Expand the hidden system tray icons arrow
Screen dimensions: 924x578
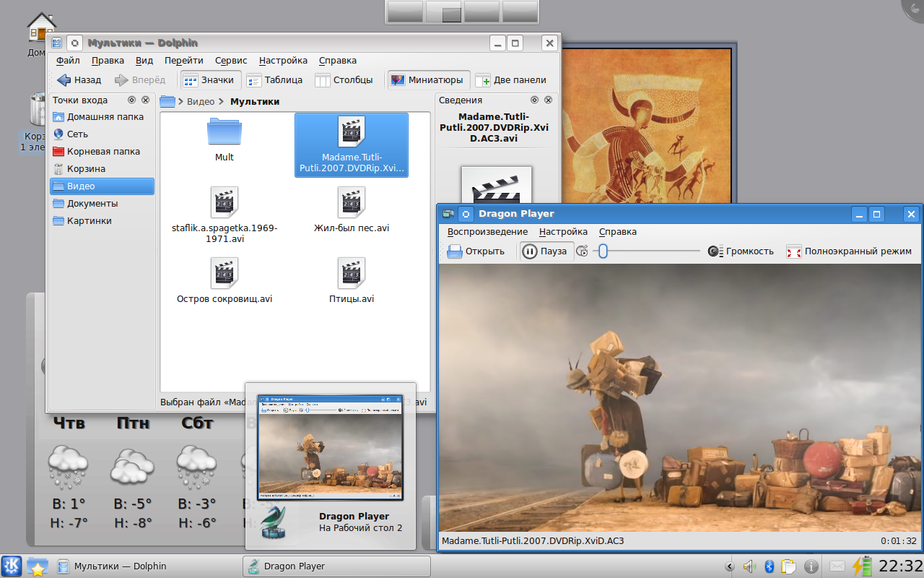point(730,566)
